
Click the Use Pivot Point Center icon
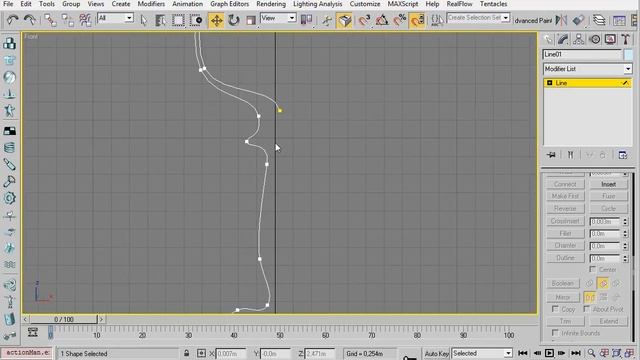tap(307, 20)
